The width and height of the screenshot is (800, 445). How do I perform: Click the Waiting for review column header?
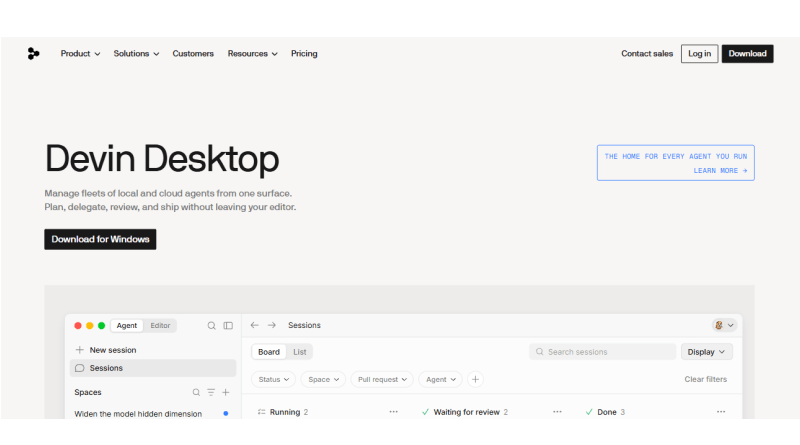[x=465, y=412]
